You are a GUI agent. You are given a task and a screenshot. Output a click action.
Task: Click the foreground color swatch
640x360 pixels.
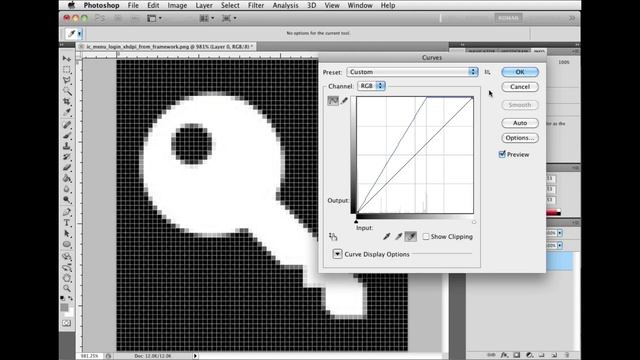coord(64,307)
